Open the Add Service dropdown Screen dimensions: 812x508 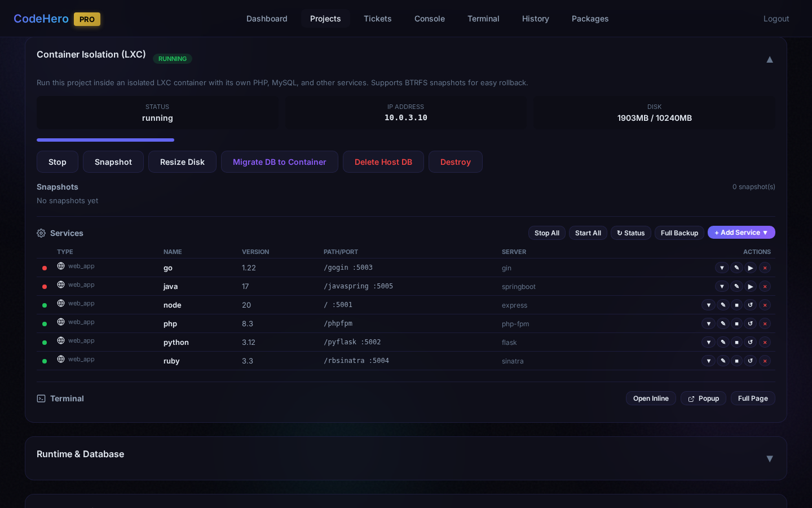[741, 233]
